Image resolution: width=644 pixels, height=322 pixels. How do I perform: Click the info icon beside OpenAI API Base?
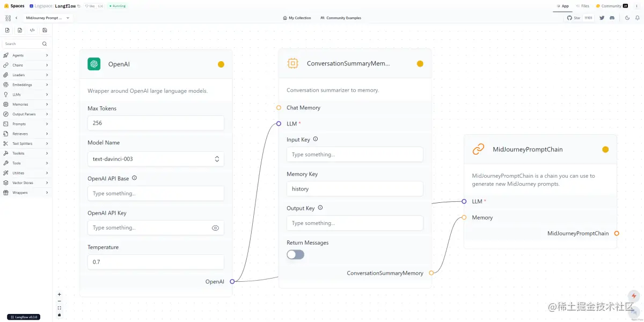click(134, 178)
